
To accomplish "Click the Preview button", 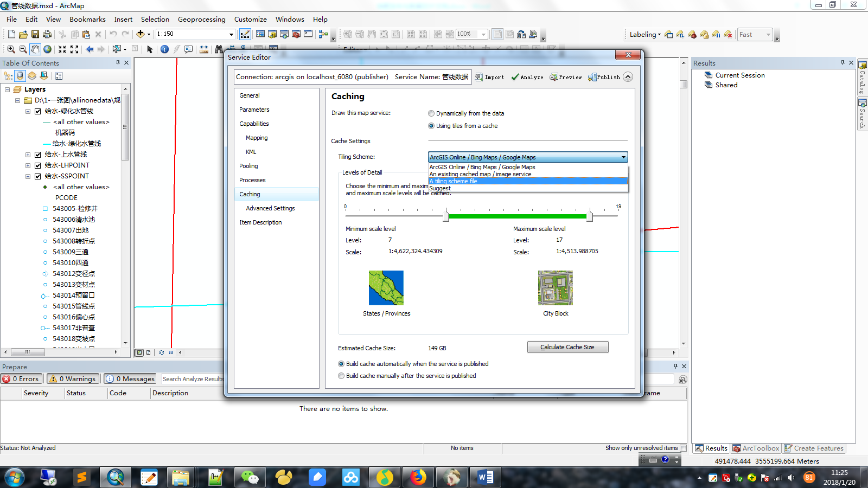I will click(x=566, y=77).
